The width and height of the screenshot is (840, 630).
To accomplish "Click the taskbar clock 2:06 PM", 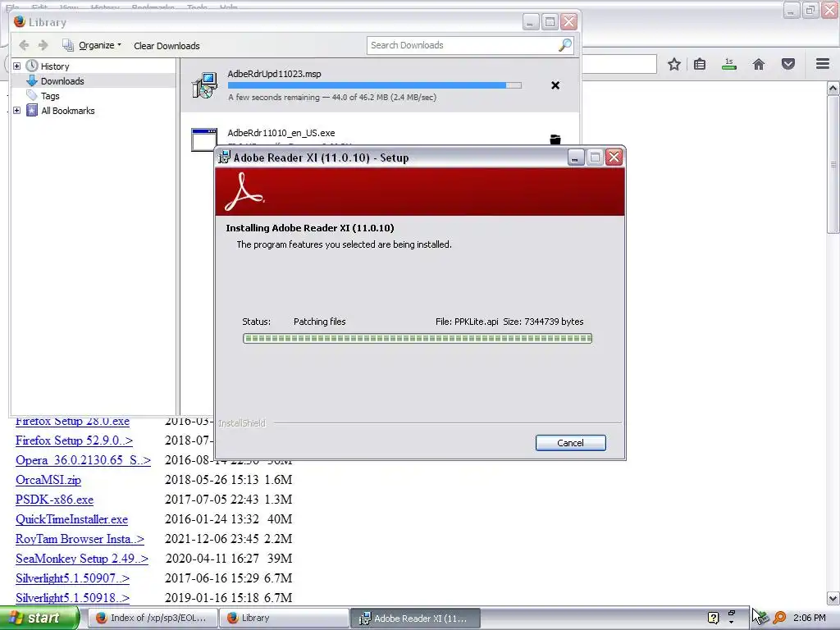I will coord(810,618).
